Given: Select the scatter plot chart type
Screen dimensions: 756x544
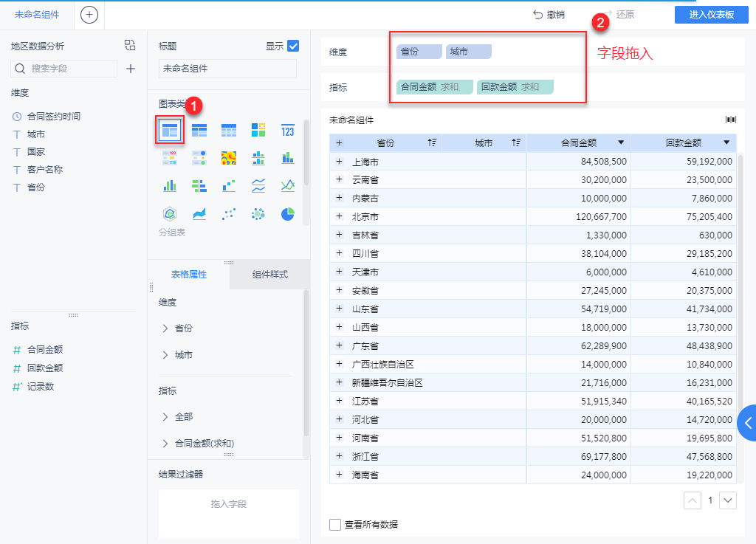Looking at the screenshot, I should tap(229, 213).
